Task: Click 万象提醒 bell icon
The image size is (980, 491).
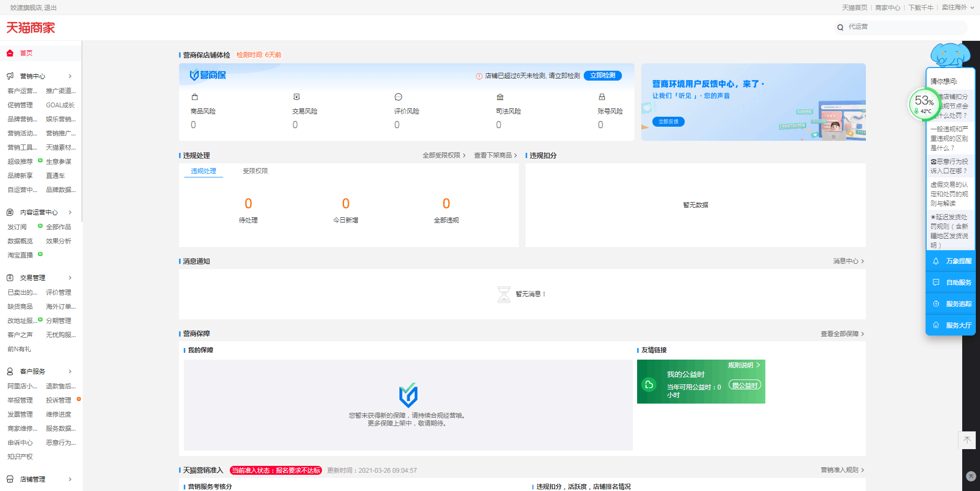Action: pyautogui.click(x=936, y=261)
